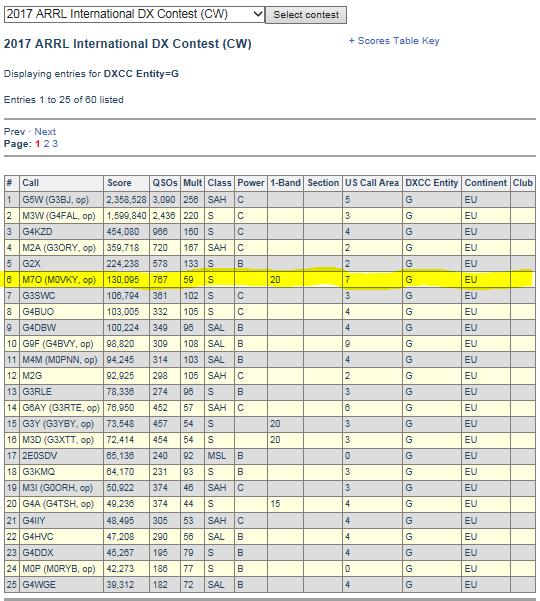This screenshot has height=601, width=540.
Task: Select call G2X
Action: [31, 264]
